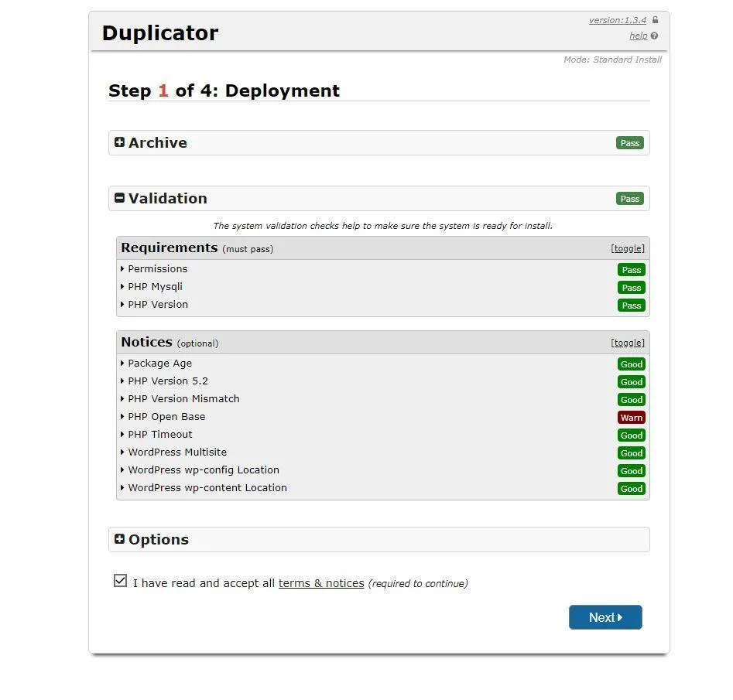Screen dimensions: 733x700
Task: Click the help question mark icon
Action: tap(653, 36)
